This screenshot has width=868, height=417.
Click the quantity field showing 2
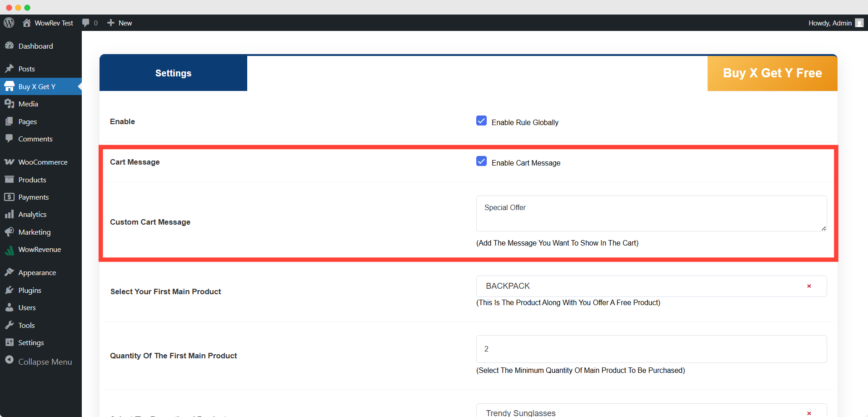click(x=651, y=349)
